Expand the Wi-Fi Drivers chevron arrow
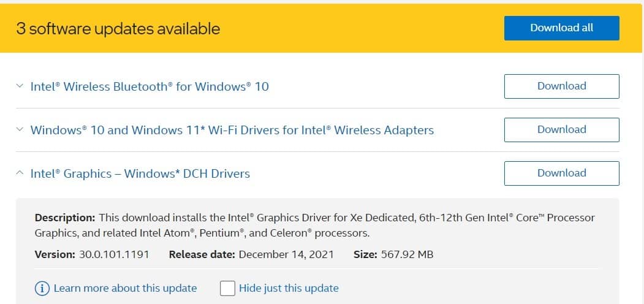Viewport: 644px width, 304px height. pyautogui.click(x=20, y=130)
